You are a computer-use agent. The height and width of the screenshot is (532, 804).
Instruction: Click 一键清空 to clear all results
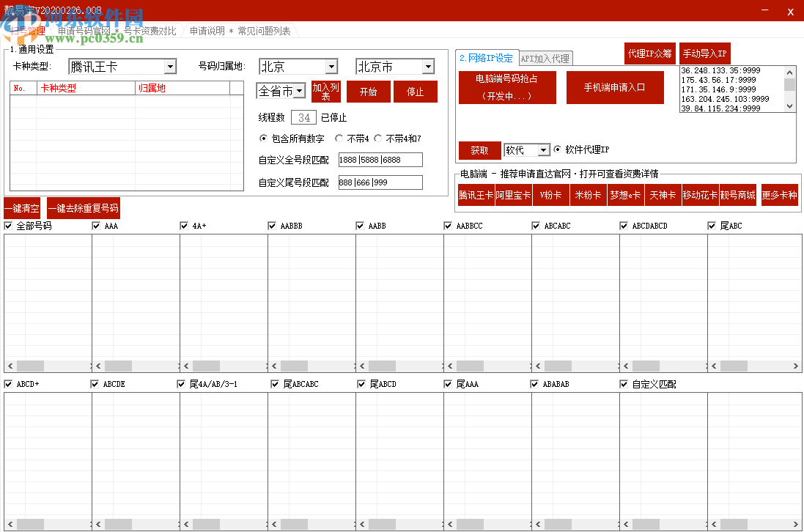pyautogui.click(x=22, y=208)
